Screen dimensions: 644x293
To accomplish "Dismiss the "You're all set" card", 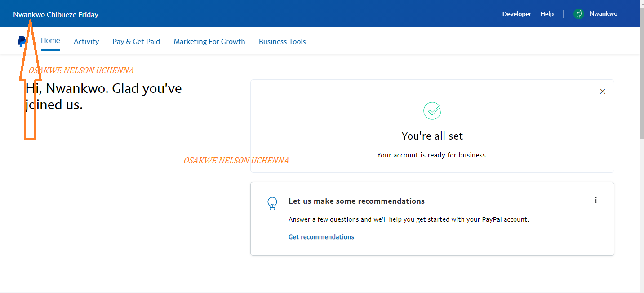I will [x=603, y=92].
